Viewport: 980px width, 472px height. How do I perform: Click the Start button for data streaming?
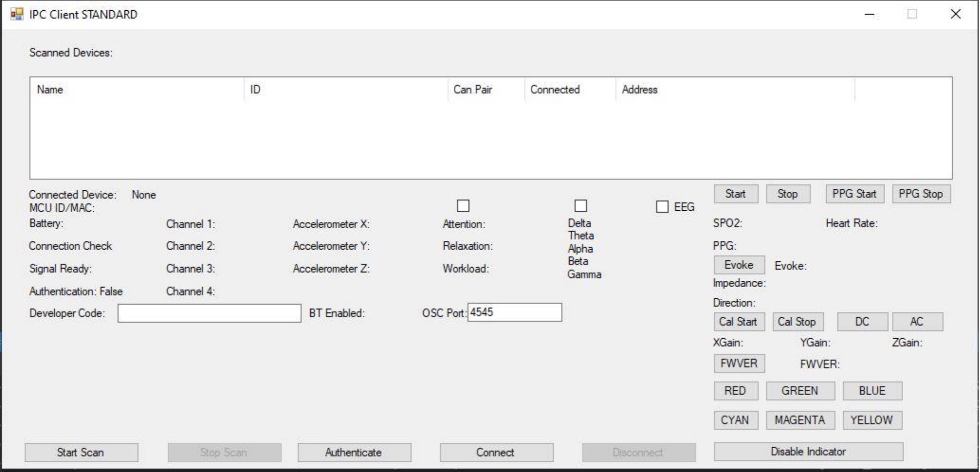(x=735, y=194)
